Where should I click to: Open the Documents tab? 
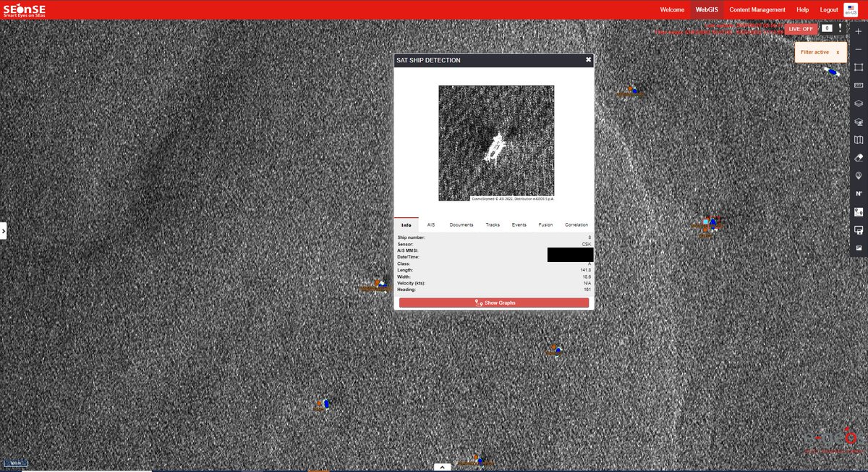coord(461,224)
